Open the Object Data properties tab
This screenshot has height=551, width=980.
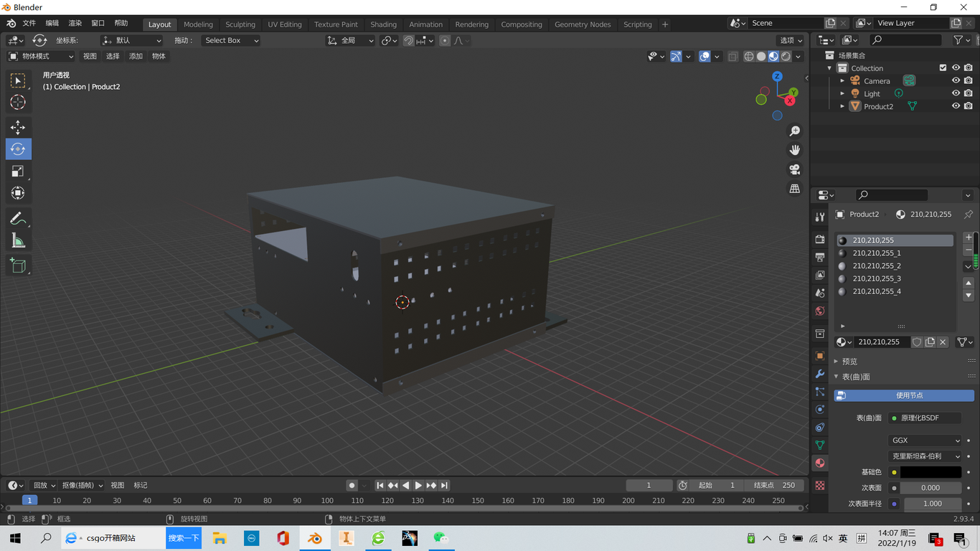tap(820, 446)
